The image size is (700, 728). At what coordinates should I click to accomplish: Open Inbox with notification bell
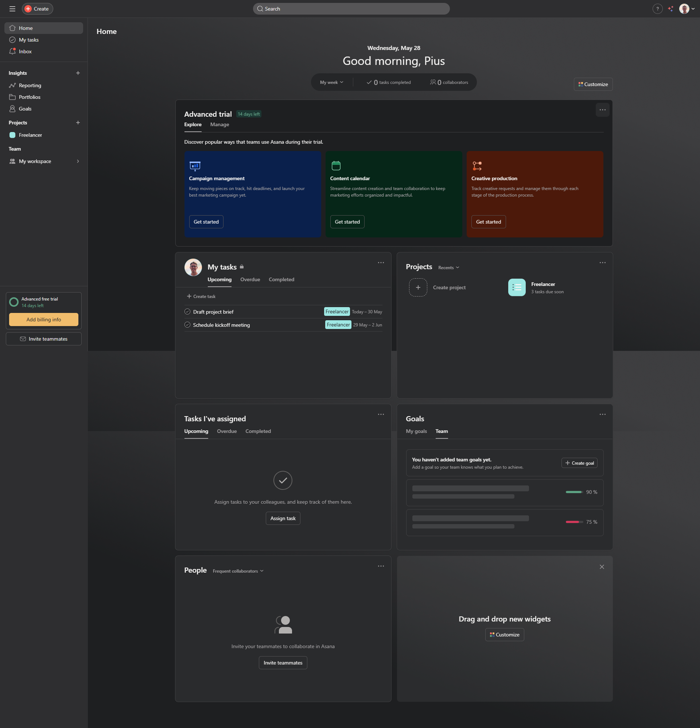43,51
